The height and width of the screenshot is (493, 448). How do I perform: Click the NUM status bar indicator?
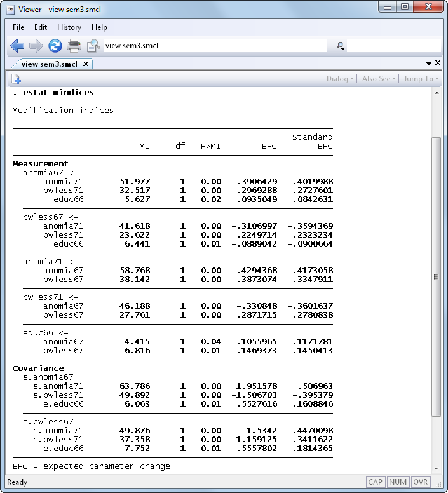coord(398,482)
